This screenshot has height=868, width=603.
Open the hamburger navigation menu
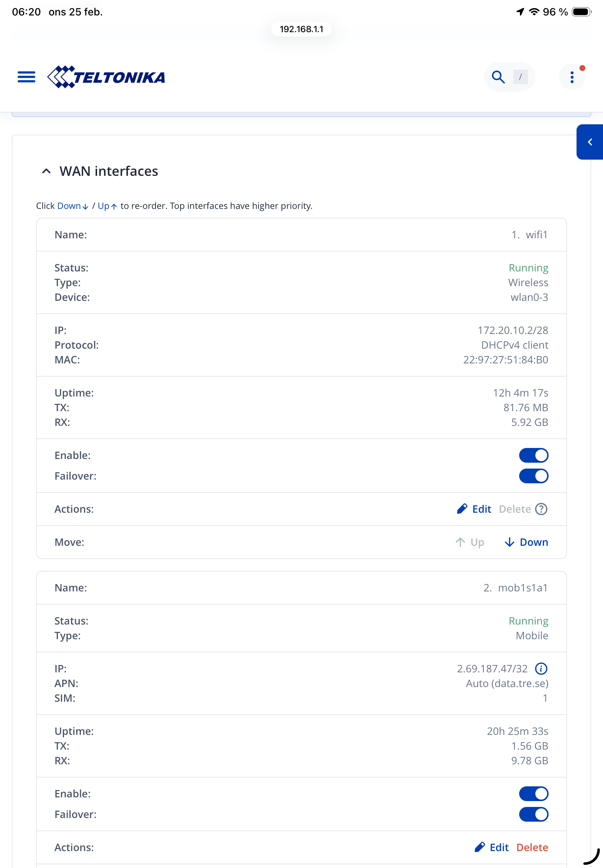click(26, 77)
